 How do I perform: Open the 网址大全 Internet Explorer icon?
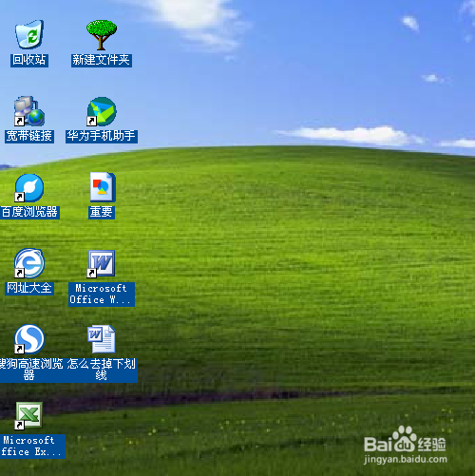coord(29,263)
